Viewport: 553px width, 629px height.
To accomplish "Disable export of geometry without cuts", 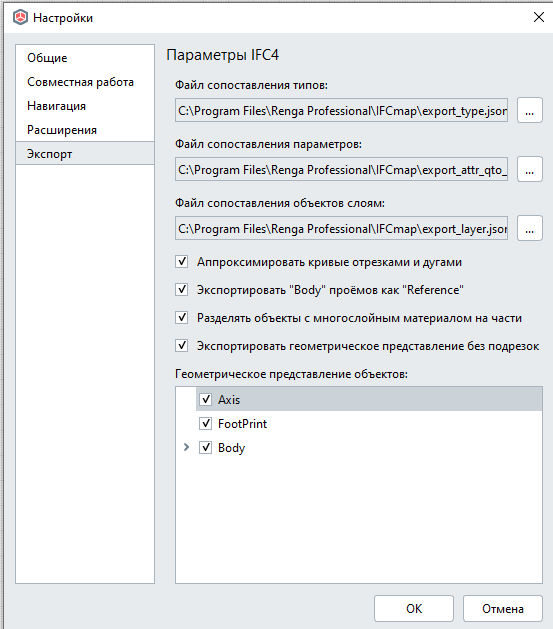I will click(x=182, y=345).
